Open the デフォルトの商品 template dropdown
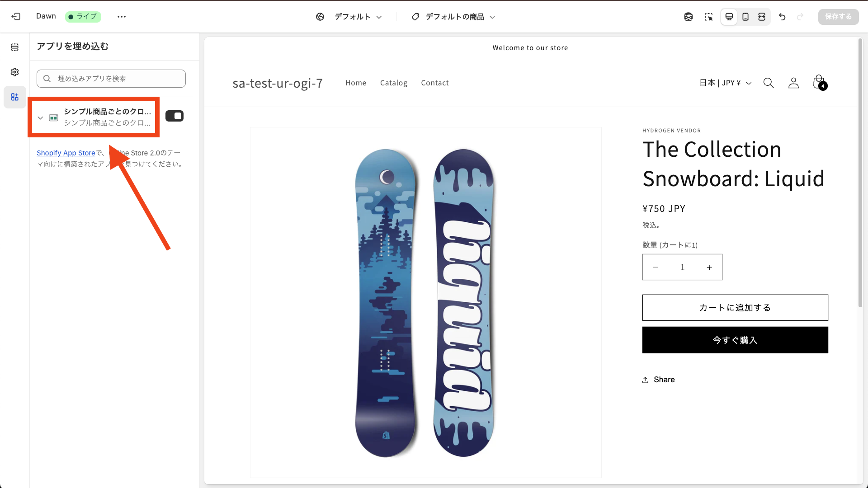 (x=453, y=17)
